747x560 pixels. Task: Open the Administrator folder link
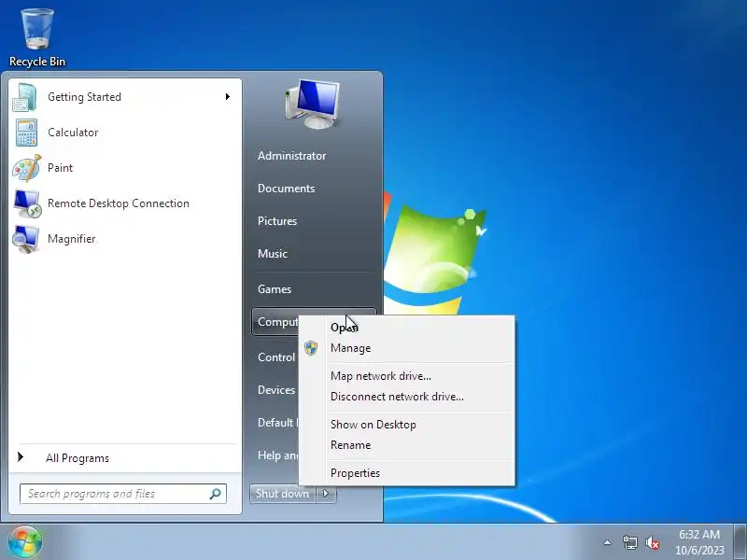291,156
